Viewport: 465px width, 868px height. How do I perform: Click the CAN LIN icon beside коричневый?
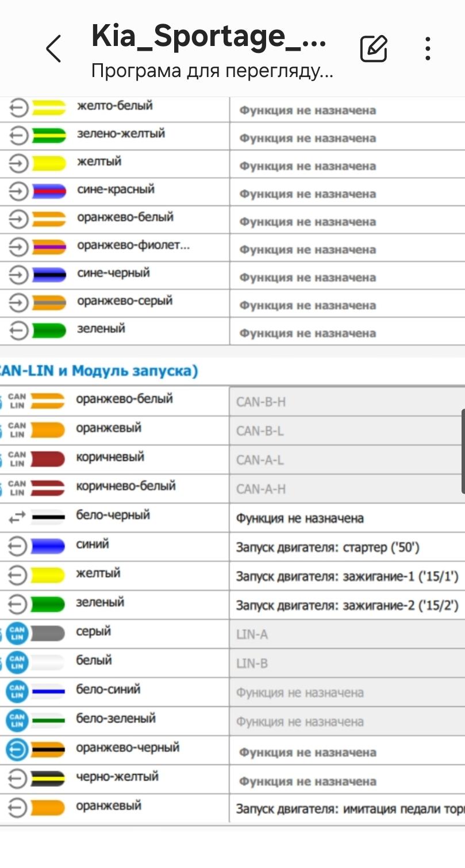[x=17, y=459]
